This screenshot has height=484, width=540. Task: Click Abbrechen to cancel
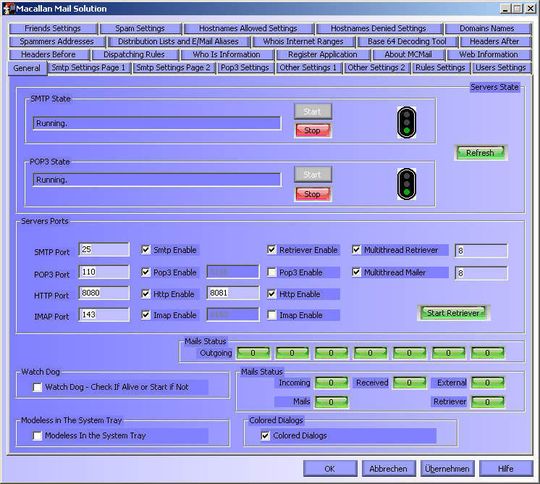(x=388, y=468)
